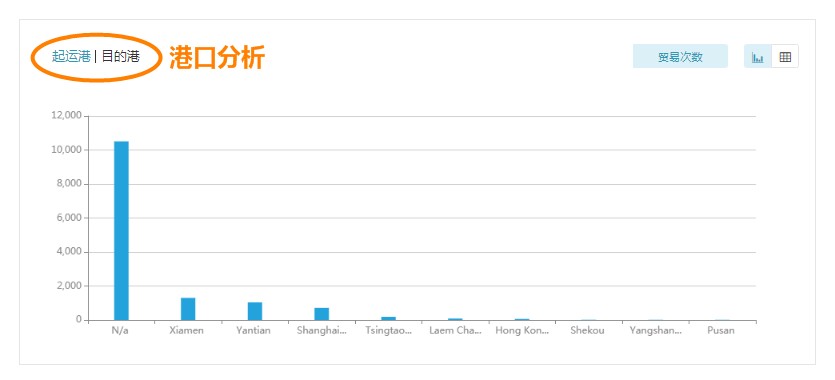Viewport: 835px width, 380px height.
Task: Click the Shekou axis label
Action: click(x=587, y=331)
